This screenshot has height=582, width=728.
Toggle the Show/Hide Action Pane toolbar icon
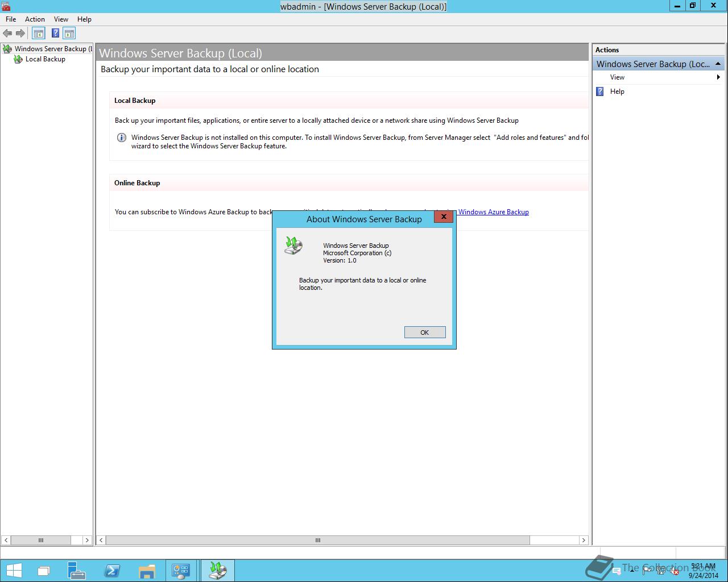point(69,34)
